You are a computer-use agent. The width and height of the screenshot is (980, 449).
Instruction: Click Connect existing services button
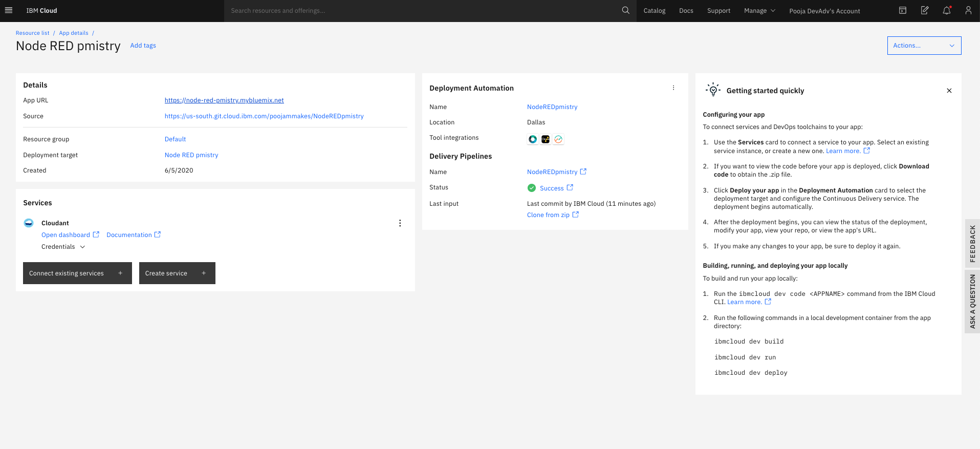[x=77, y=273]
